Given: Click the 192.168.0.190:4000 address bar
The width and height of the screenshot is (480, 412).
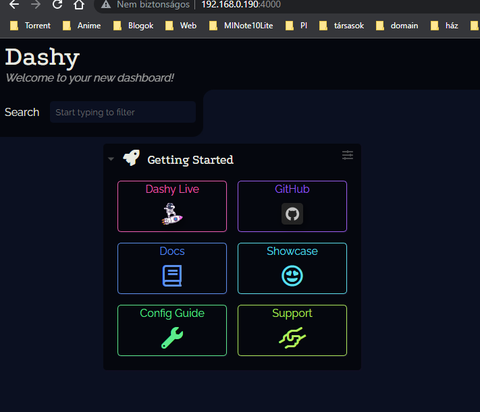Looking at the screenshot, I should click(241, 4).
